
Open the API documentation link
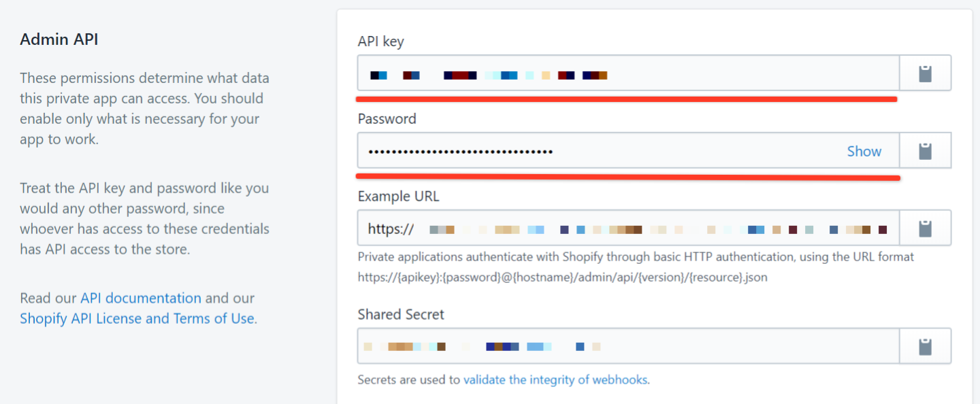[141, 298]
